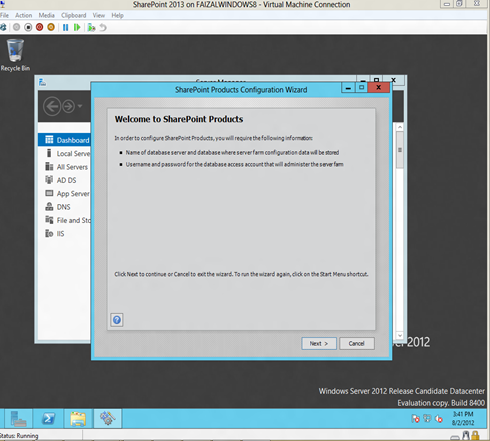The image size is (490, 441).
Task: Turn off the virtual machine with the stop icon
Action: pyautogui.click(x=28, y=27)
